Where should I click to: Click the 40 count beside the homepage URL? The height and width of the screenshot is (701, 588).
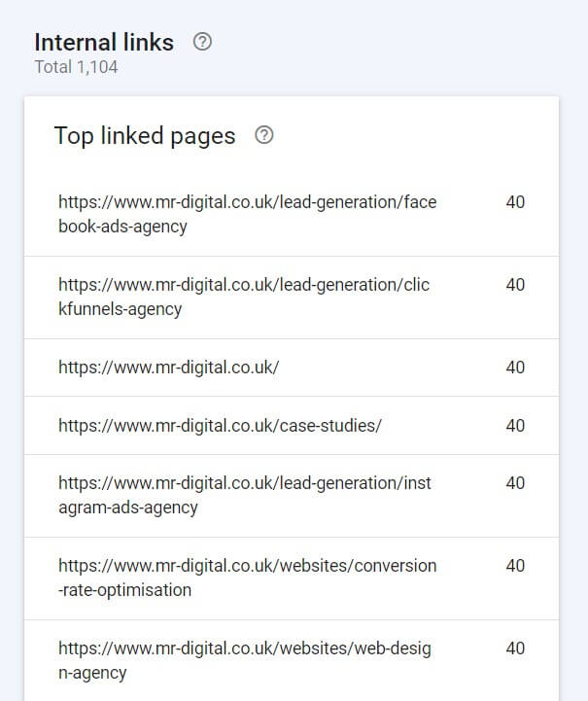click(x=515, y=368)
